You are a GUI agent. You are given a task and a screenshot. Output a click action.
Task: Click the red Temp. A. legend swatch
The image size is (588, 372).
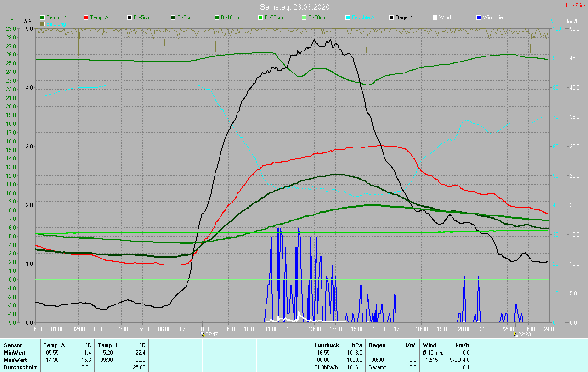pyautogui.click(x=86, y=17)
